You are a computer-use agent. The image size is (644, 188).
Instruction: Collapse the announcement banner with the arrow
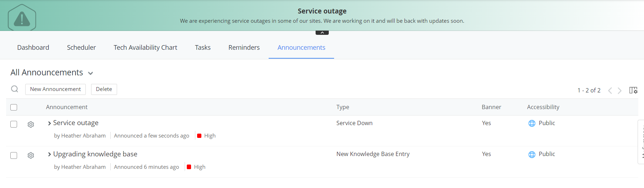322,33
